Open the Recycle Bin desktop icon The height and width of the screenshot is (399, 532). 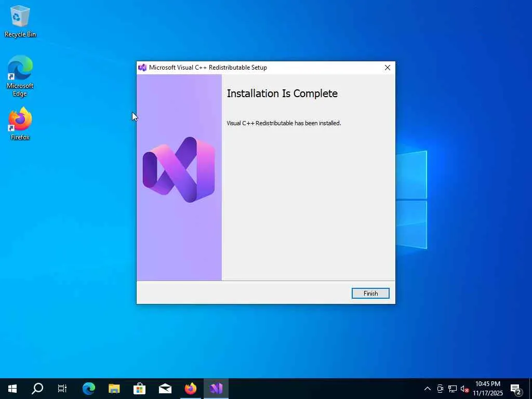click(20, 21)
